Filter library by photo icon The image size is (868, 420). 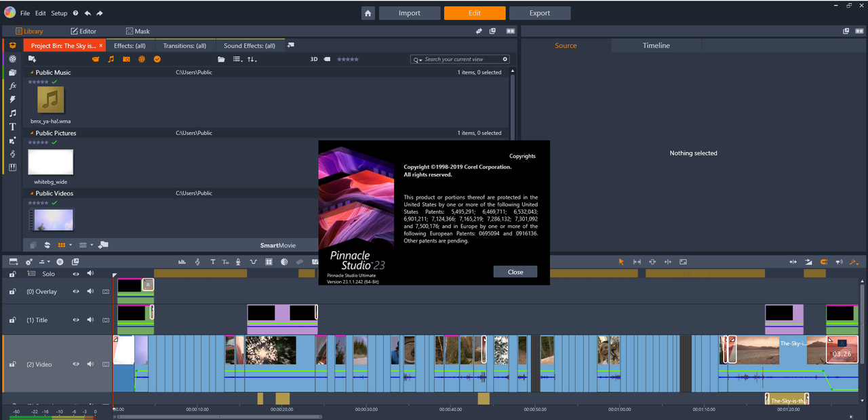coord(126,59)
